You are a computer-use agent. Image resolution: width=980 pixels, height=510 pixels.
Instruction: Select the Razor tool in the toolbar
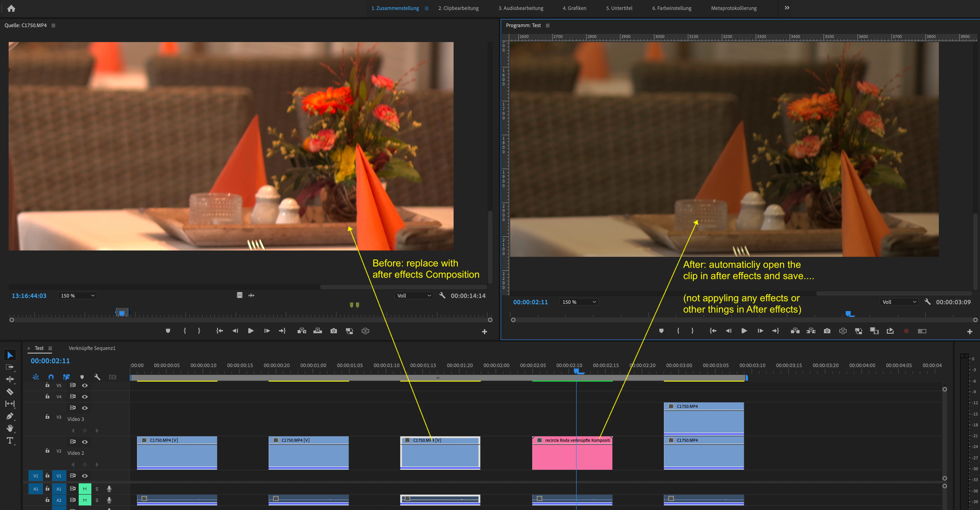click(x=10, y=391)
